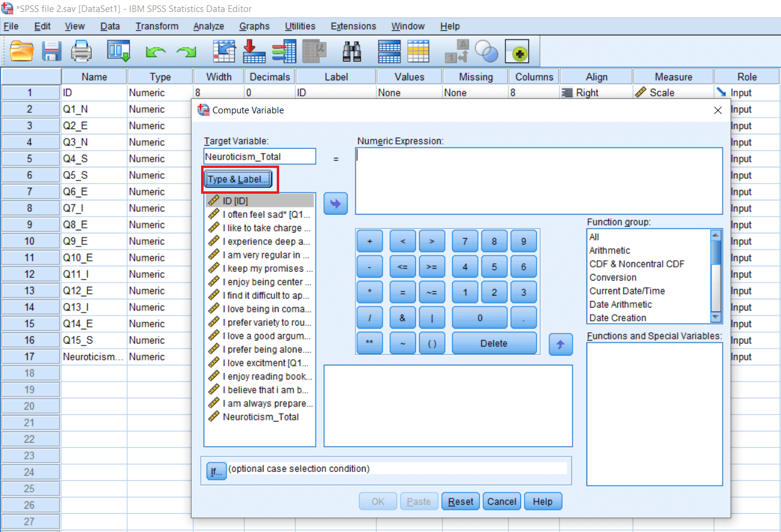Open the Utilities menu
The width and height of the screenshot is (781, 532).
[x=300, y=26]
